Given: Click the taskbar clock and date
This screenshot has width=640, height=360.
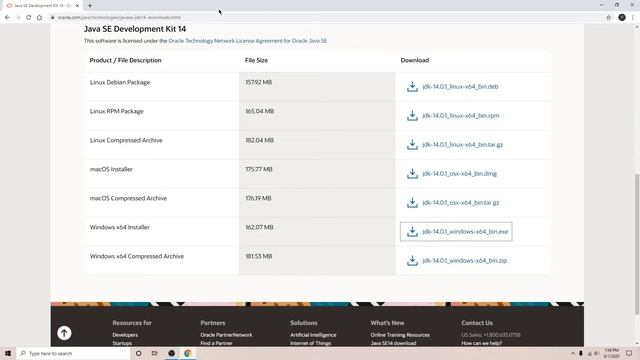Looking at the screenshot, I should 611,353.
